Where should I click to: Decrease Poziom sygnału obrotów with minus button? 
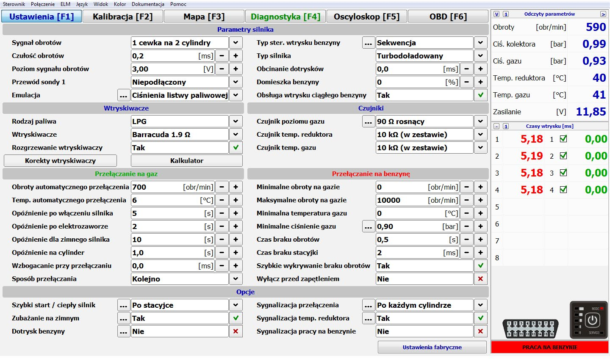pyautogui.click(x=222, y=69)
